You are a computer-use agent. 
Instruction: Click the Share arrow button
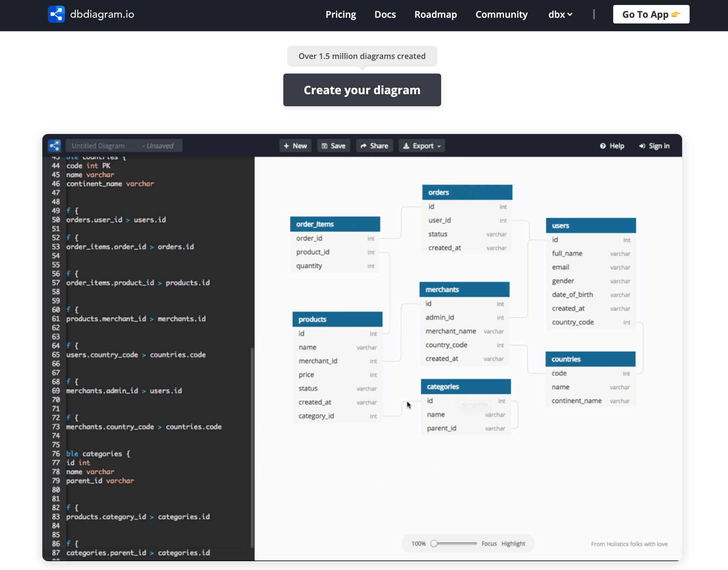click(x=374, y=146)
